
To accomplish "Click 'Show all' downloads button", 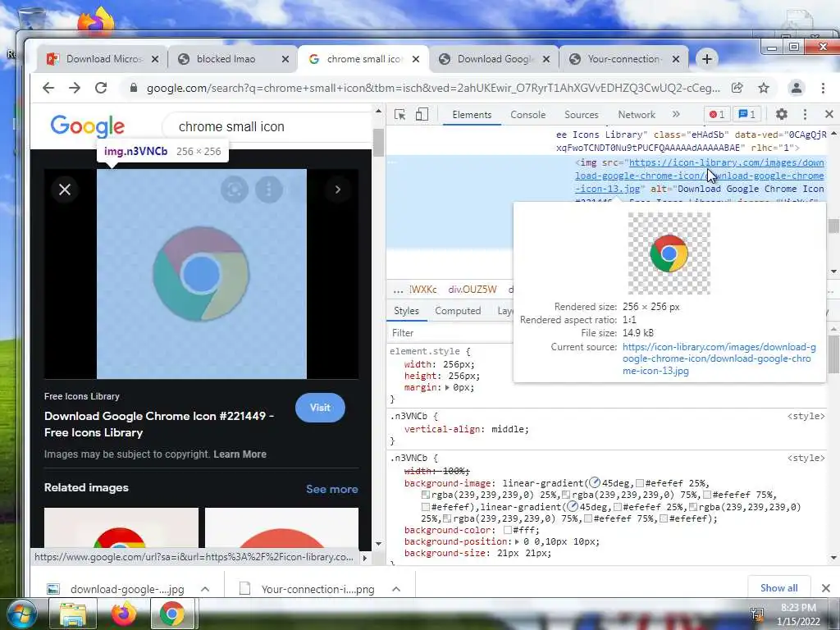I will (x=779, y=587).
